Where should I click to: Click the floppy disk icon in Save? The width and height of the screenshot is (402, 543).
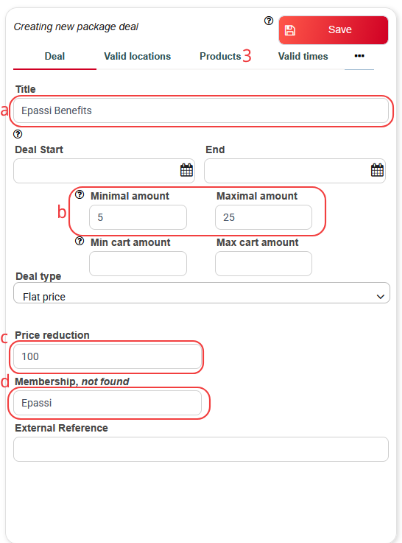(x=290, y=30)
